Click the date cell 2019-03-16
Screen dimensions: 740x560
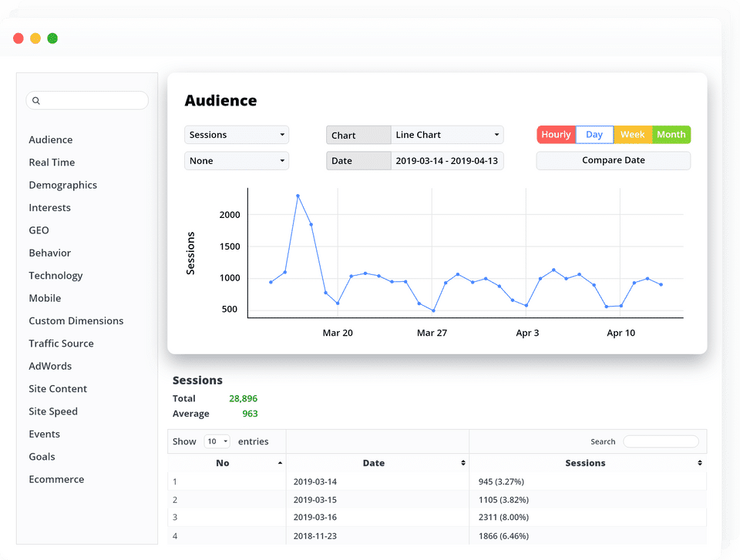click(x=315, y=518)
